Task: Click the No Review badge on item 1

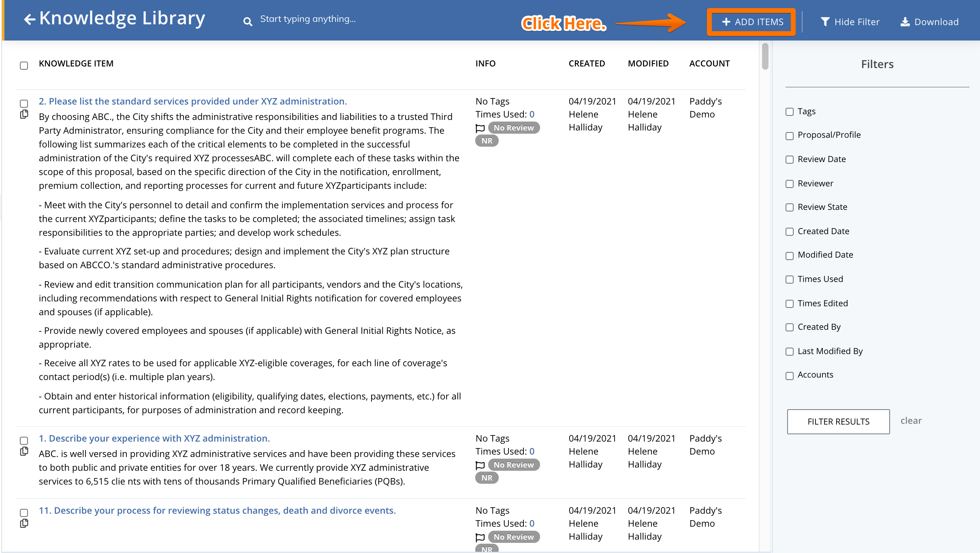Action: 514,465
